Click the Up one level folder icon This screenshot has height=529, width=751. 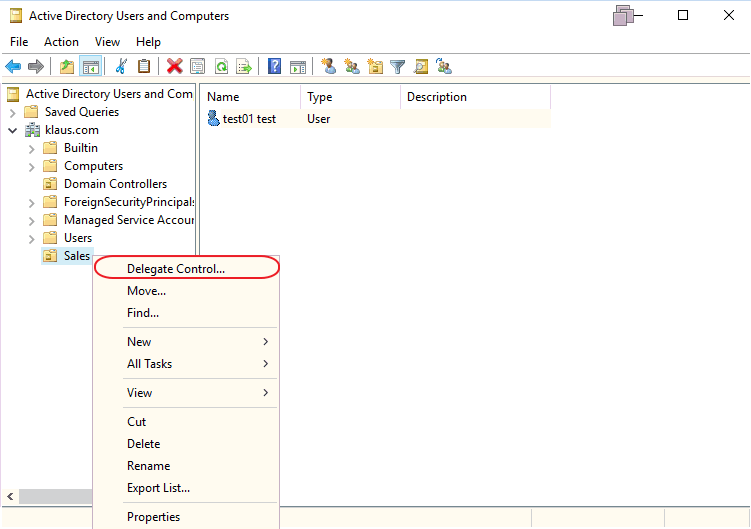point(67,67)
